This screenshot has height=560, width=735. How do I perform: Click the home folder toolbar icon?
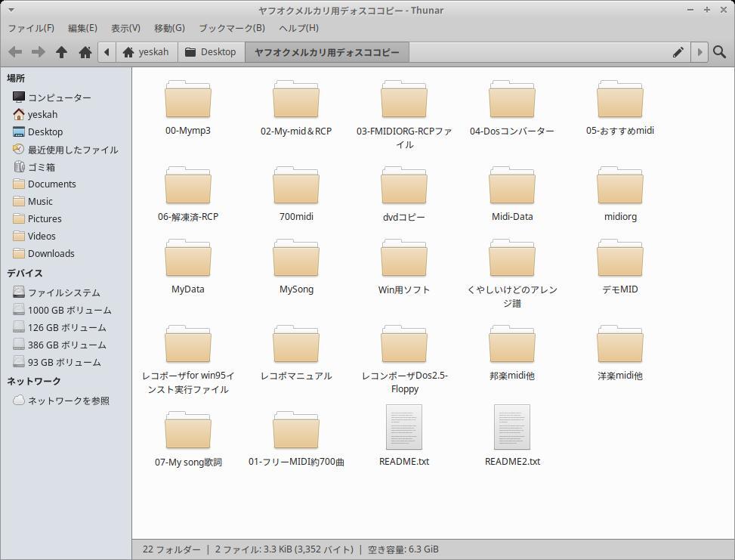click(x=85, y=52)
